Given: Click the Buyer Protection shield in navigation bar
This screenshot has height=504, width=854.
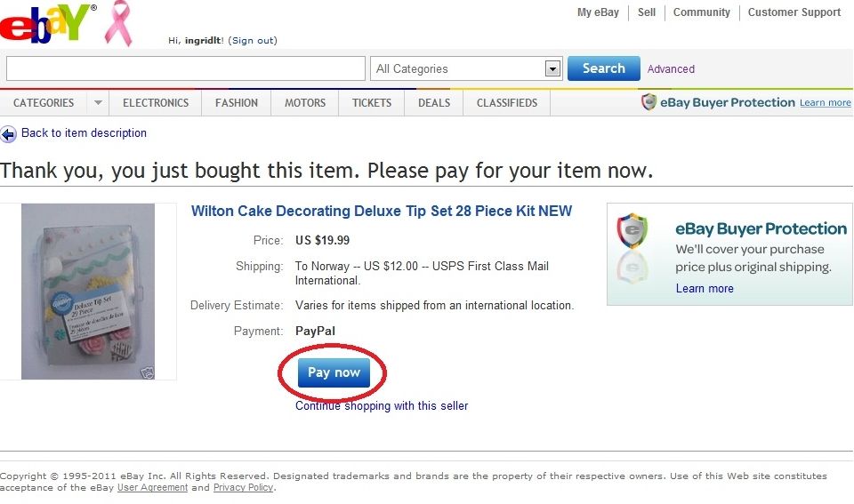Looking at the screenshot, I should [x=649, y=102].
